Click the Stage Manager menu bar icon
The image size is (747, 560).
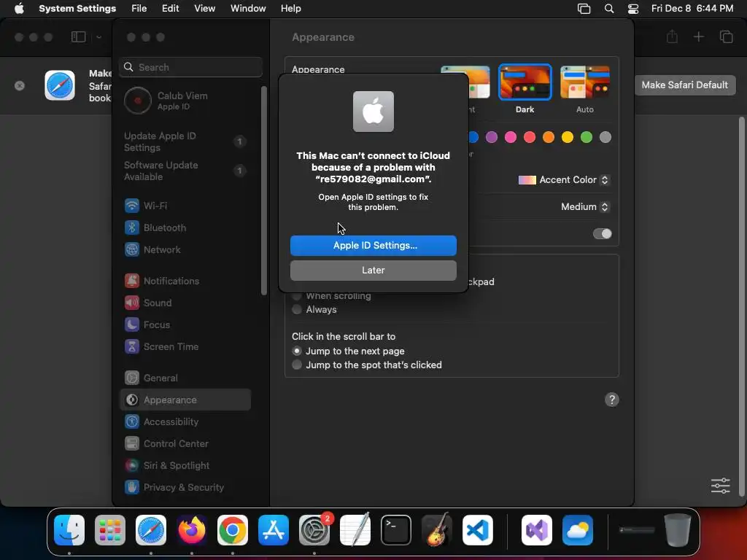pyautogui.click(x=584, y=8)
